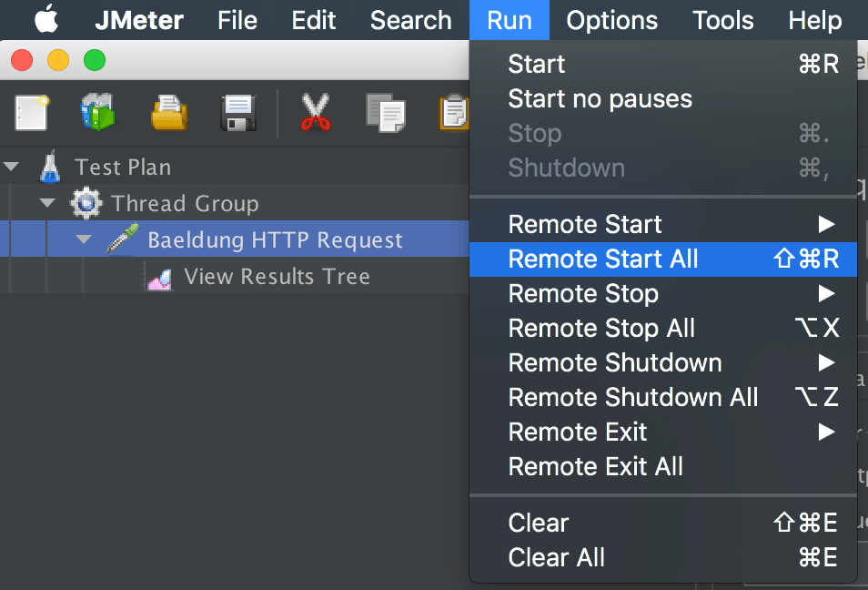Image resolution: width=868 pixels, height=590 pixels.
Task: Select the Thread Group element
Action: [185, 204]
